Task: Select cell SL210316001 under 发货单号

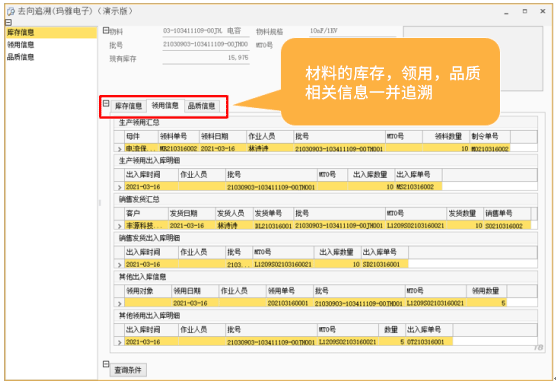Action: click(x=273, y=226)
